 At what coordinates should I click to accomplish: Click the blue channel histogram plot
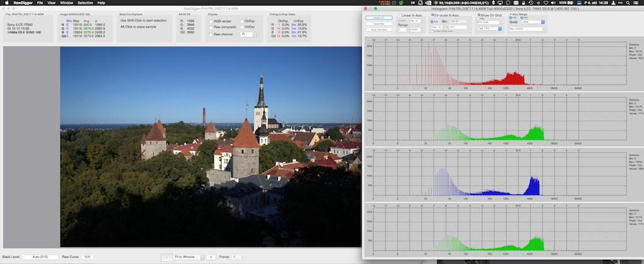click(499, 173)
